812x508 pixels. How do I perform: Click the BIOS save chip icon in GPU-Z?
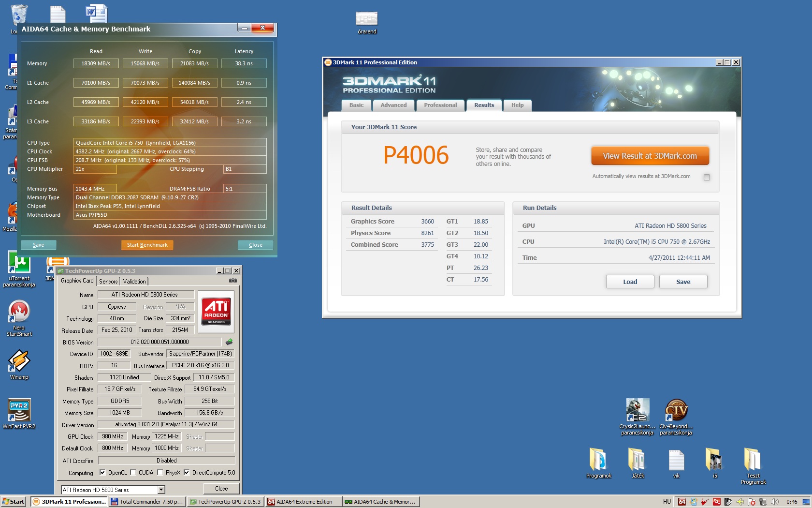tap(229, 342)
